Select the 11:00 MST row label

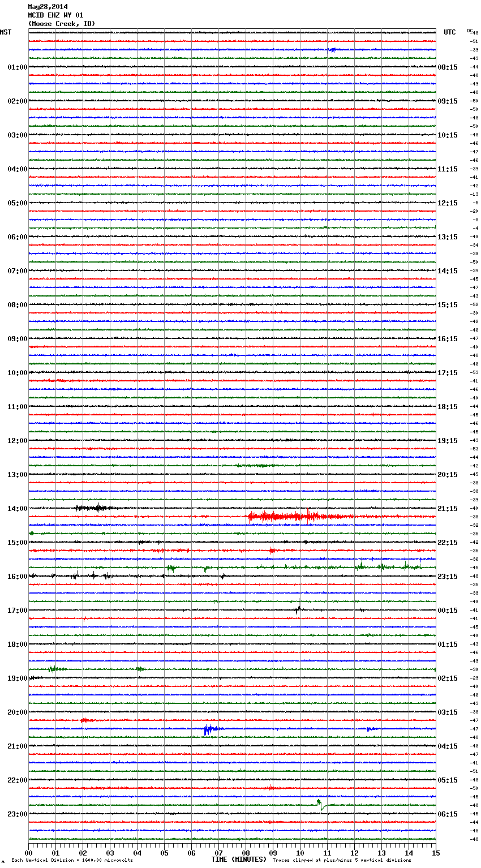pos(17,407)
